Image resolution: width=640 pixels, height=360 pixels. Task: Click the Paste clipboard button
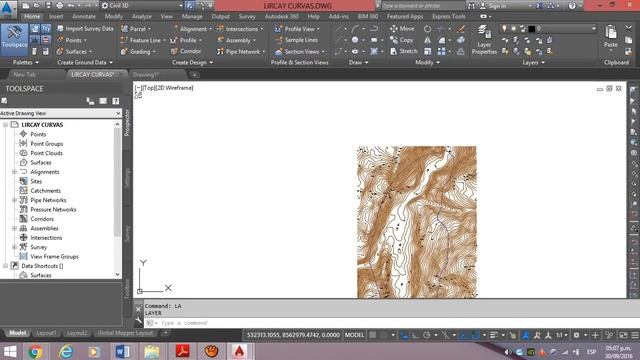611,36
